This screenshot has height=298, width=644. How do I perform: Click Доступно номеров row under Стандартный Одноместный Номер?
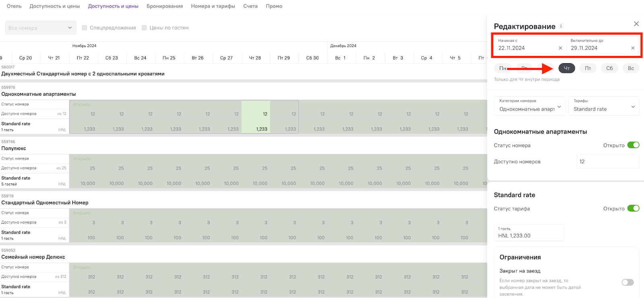pos(34,222)
